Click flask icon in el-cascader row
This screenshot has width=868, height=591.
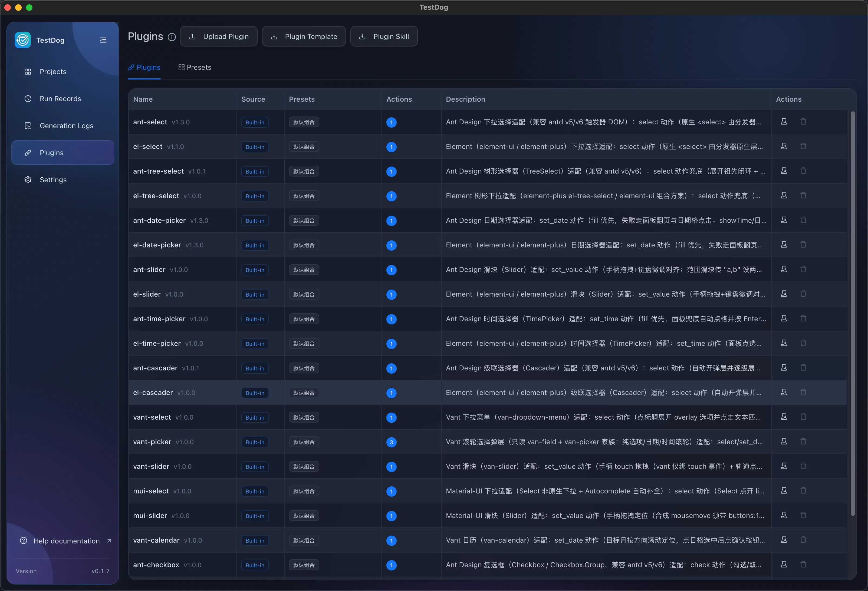tap(784, 392)
